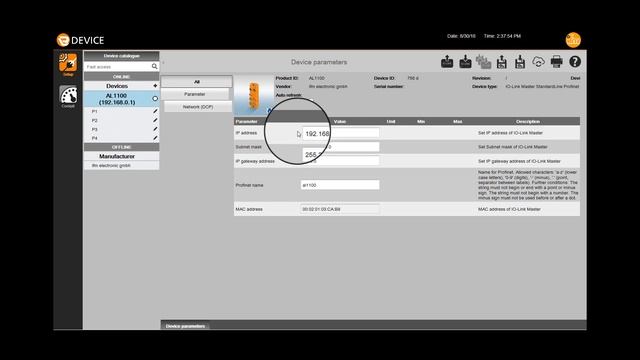Screen dimensions: 640x360
Task: Click the IP gateway address value field
Action: pos(340,161)
